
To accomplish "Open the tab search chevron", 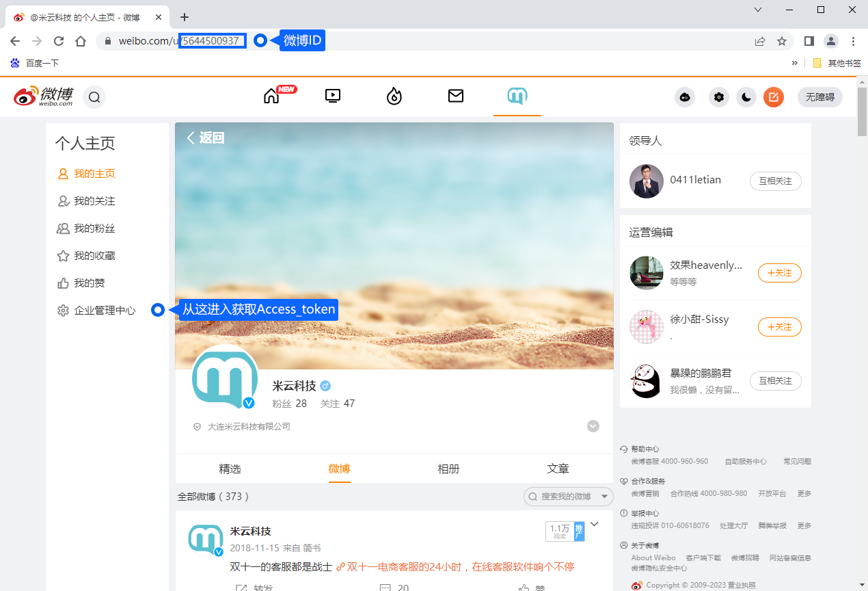I will 758,10.
